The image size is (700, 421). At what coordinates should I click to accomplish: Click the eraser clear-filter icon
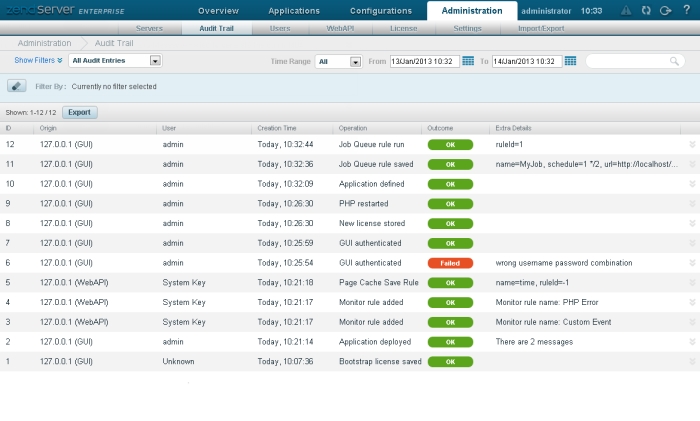coord(17,86)
